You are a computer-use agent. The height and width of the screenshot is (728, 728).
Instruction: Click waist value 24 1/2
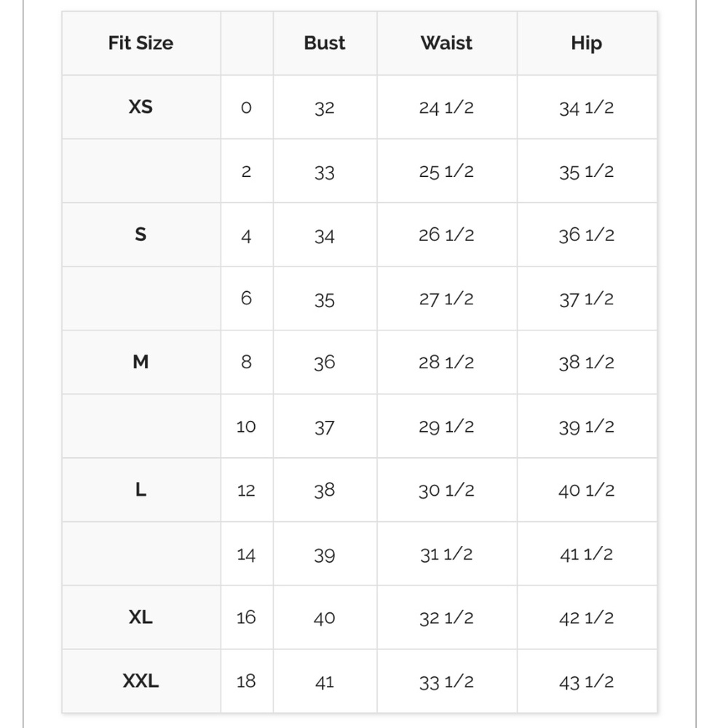tap(446, 108)
